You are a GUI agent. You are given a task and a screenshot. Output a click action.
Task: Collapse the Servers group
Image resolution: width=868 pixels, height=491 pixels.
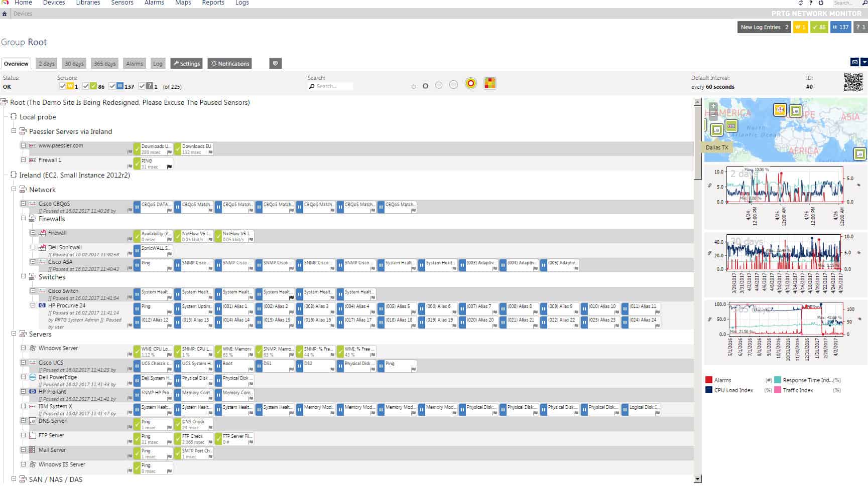click(13, 334)
